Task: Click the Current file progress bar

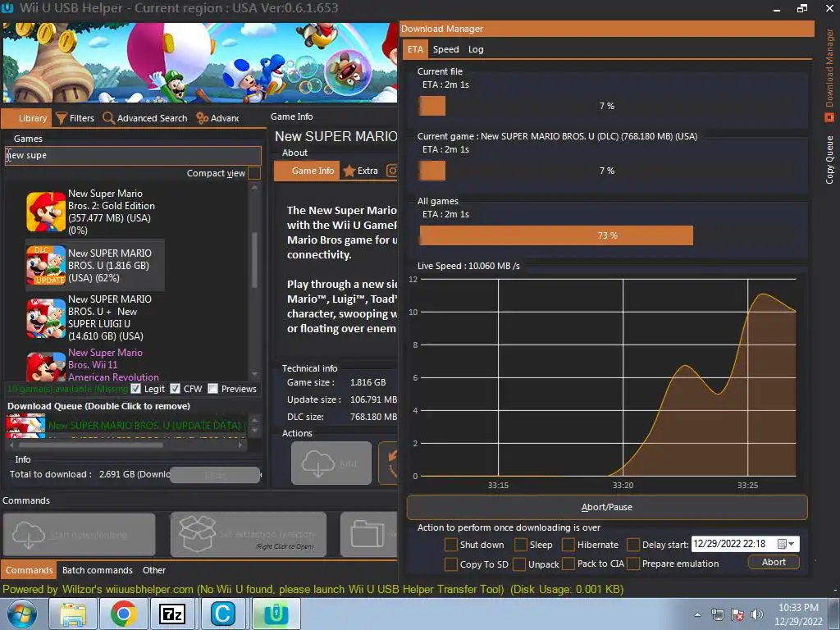Action: click(x=608, y=106)
